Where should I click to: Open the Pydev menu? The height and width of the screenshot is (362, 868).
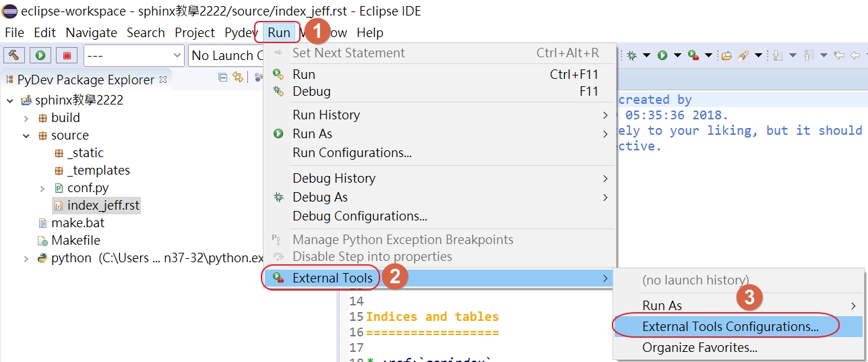click(241, 32)
